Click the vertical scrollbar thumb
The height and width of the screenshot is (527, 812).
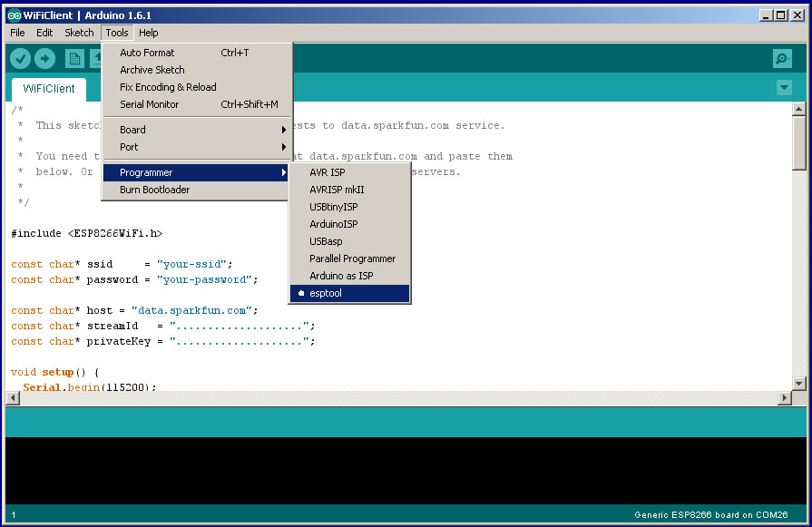798,143
